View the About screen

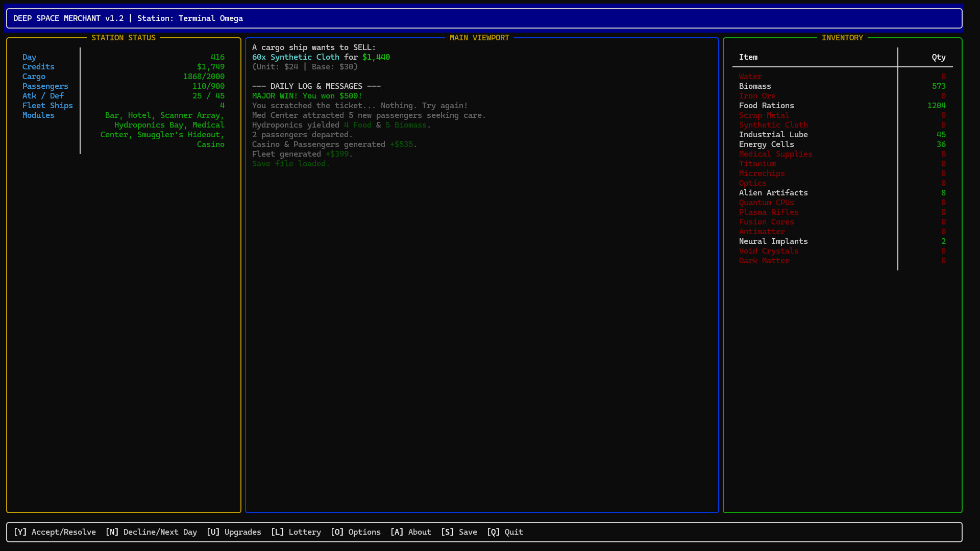click(411, 532)
